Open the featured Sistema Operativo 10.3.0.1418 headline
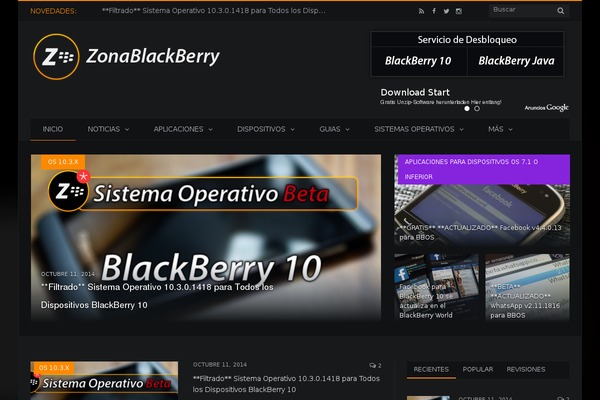The width and height of the screenshot is (600, 400). coord(157,296)
